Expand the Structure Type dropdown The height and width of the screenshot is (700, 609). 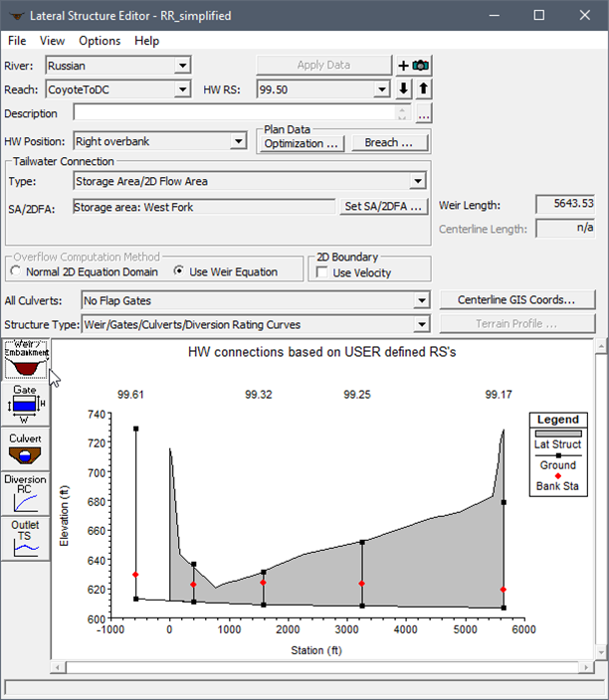[422, 324]
